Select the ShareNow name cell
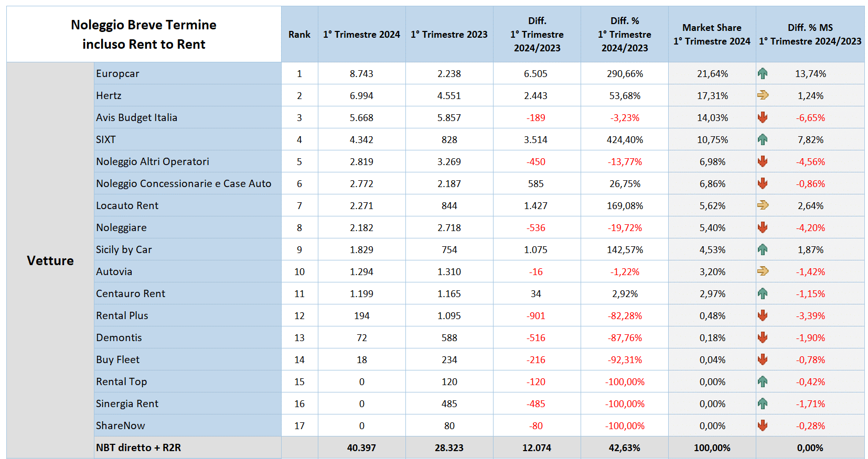This screenshot has width=868, height=459. [x=188, y=426]
